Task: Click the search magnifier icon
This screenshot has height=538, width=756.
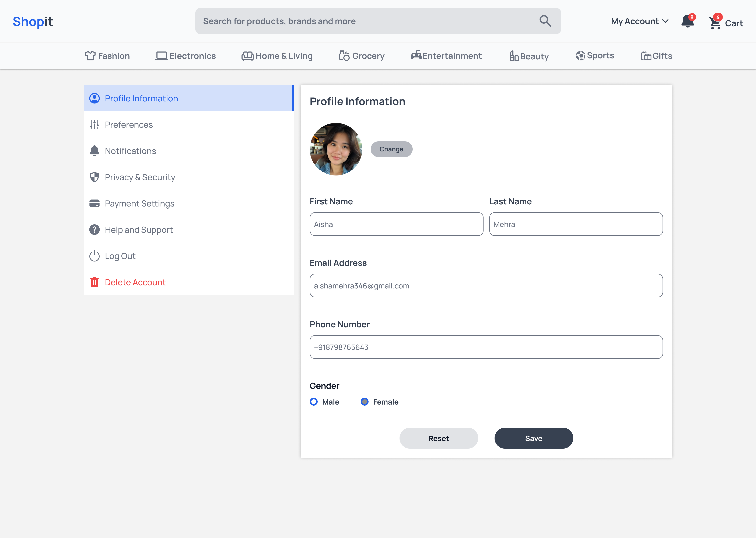Action: [545, 21]
